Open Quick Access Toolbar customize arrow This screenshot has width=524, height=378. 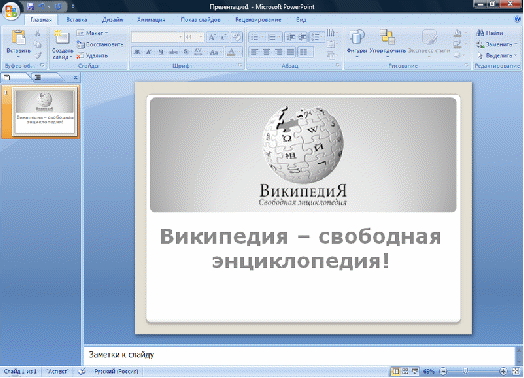pyautogui.click(x=73, y=6)
